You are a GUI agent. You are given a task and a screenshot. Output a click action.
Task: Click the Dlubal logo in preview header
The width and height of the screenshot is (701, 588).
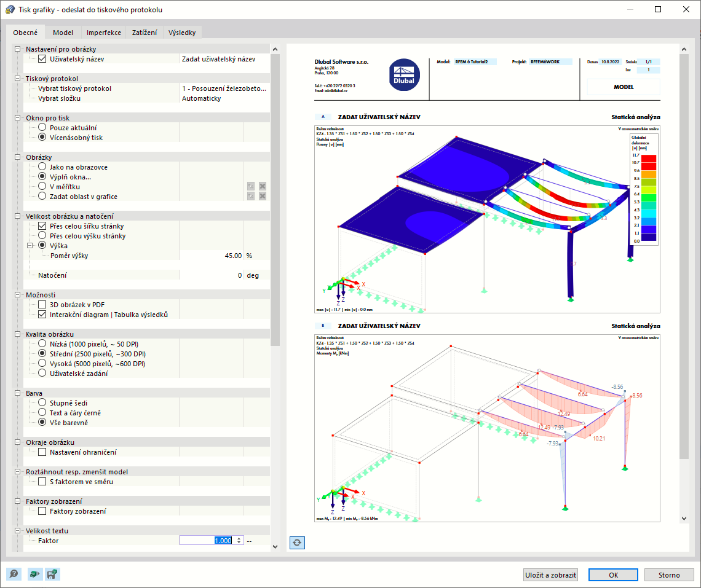point(404,74)
